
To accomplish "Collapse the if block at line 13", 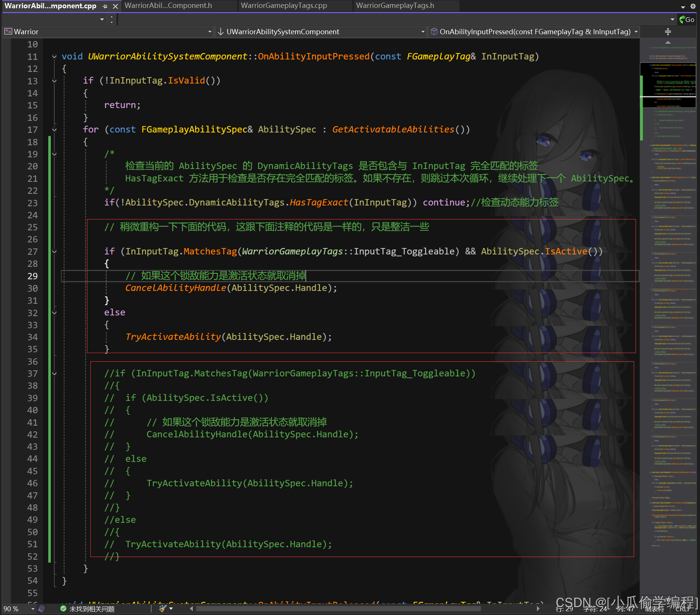I will tap(54, 81).
